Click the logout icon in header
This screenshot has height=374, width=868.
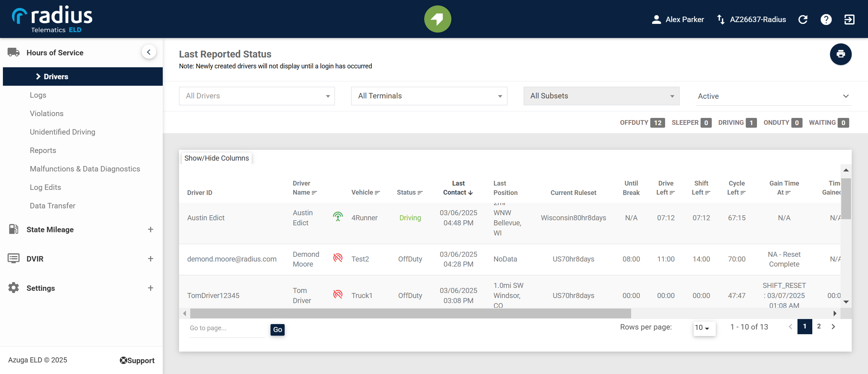click(x=849, y=20)
